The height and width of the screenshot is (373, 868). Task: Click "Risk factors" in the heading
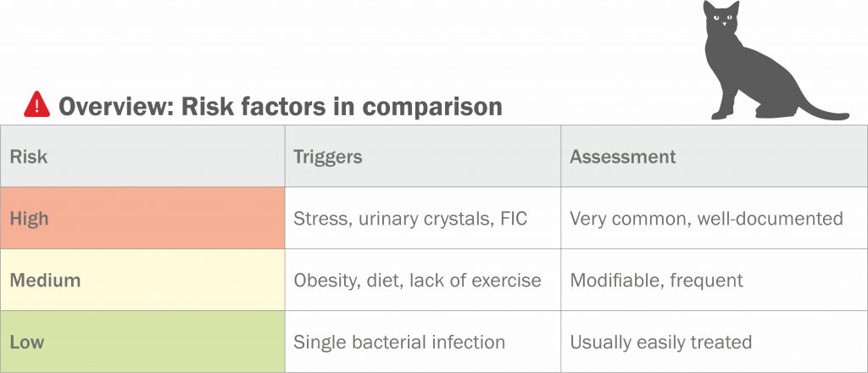tap(258, 106)
